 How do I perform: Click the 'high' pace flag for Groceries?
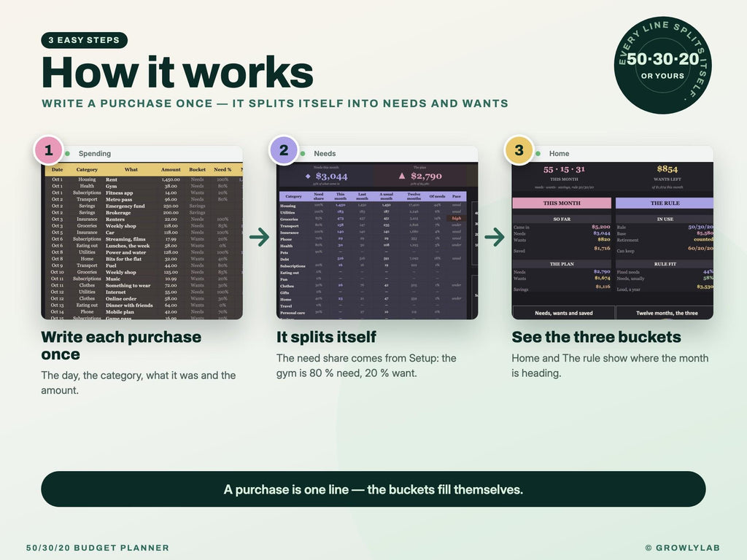(457, 219)
